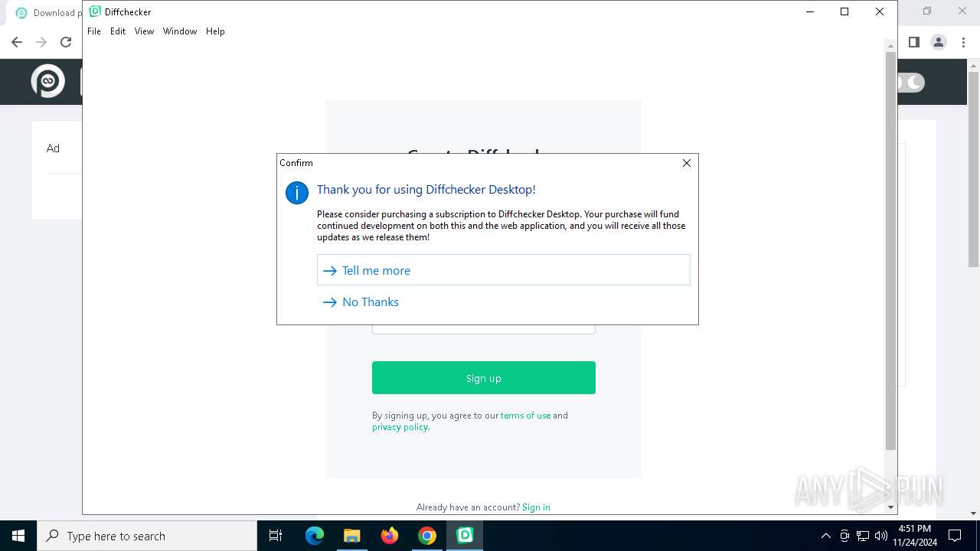The width and height of the screenshot is (980, 551).
Task: Click the website logo in Chrome page
Action: tap(47, 81)
